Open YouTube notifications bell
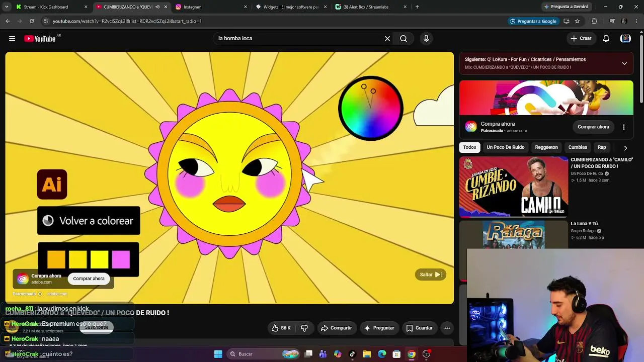644x362 pixels. [606, 39]
